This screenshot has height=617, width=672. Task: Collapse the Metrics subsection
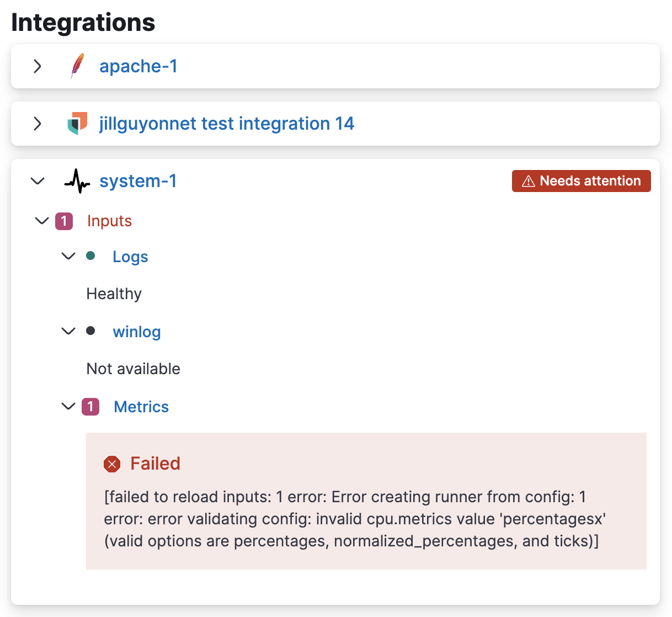click(68, 406)
